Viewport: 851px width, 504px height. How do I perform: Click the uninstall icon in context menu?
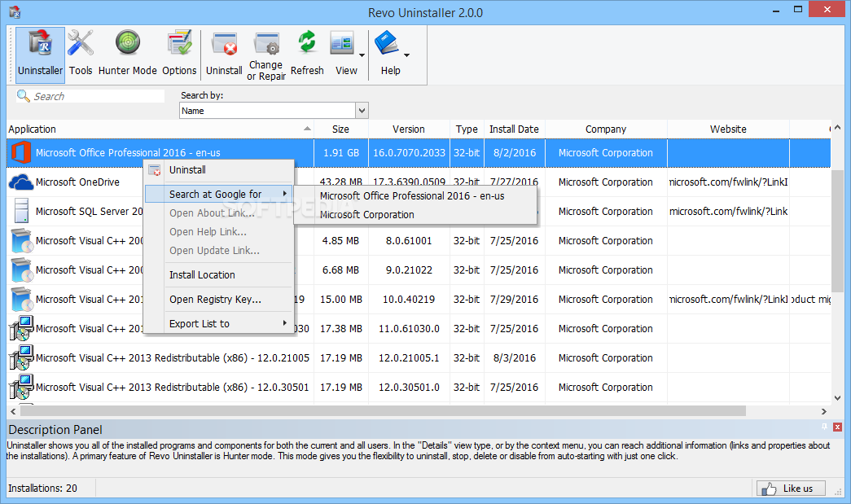[x=155, y=170]
